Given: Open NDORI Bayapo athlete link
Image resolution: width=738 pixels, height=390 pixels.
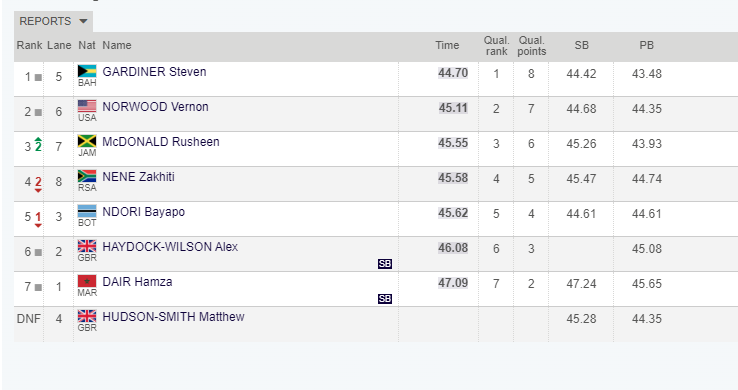Looking at the screenshot, I should [x=144, y=212].
